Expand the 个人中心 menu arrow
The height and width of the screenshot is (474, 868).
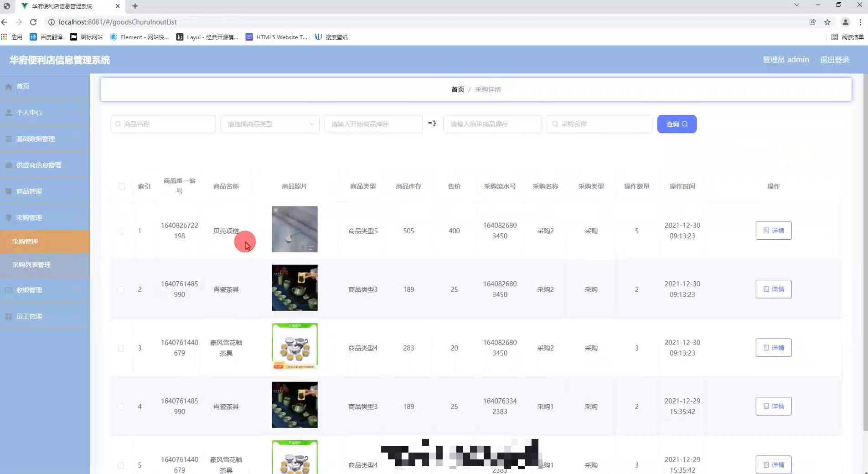[78, 113]
